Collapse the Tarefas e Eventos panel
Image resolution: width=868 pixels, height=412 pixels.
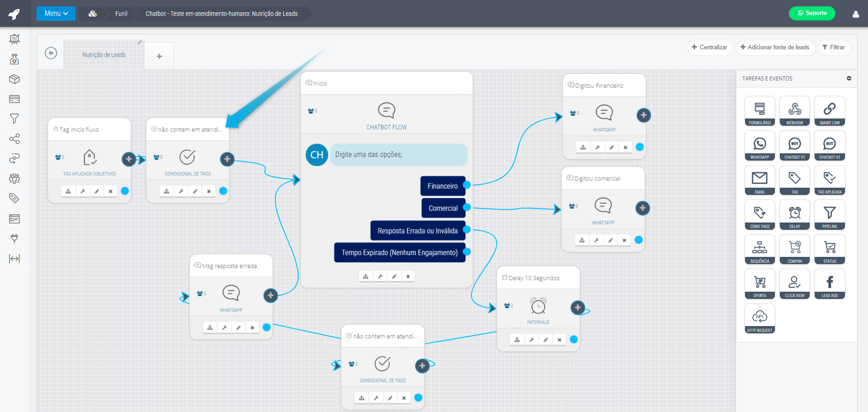tap(849, 78)
